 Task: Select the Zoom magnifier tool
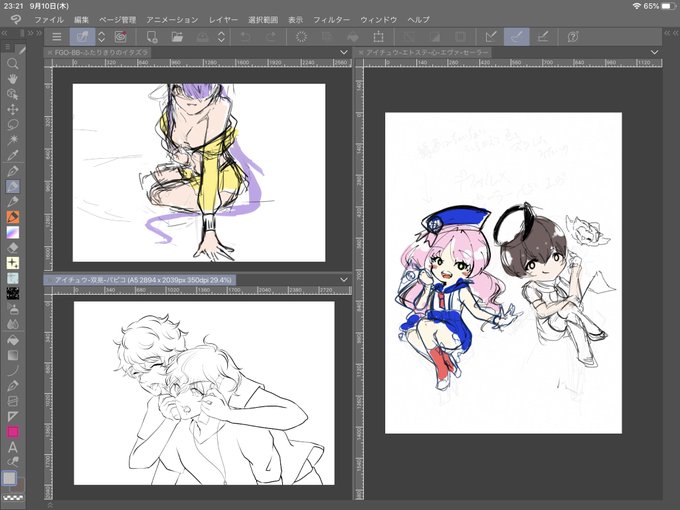[13, 64]
